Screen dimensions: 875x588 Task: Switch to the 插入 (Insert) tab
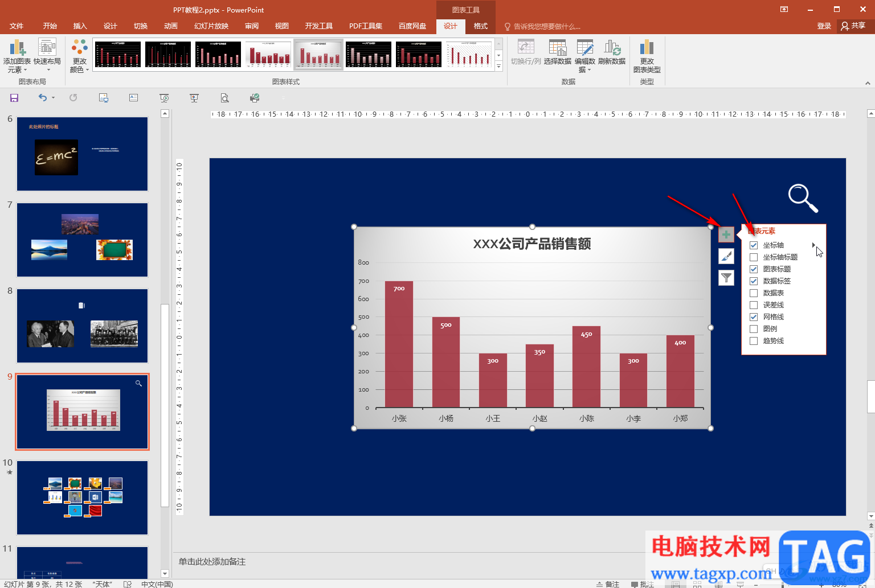click(80, 26)
